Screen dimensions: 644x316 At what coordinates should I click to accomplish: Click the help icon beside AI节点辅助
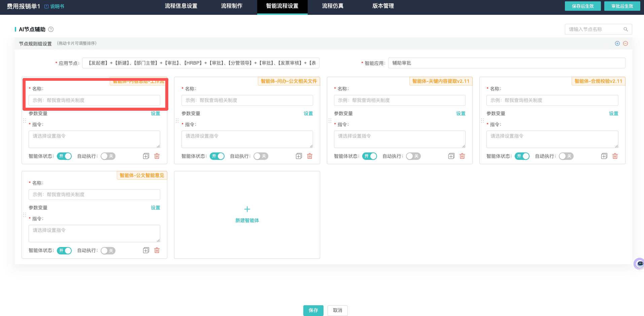click(x=51, y=29)
